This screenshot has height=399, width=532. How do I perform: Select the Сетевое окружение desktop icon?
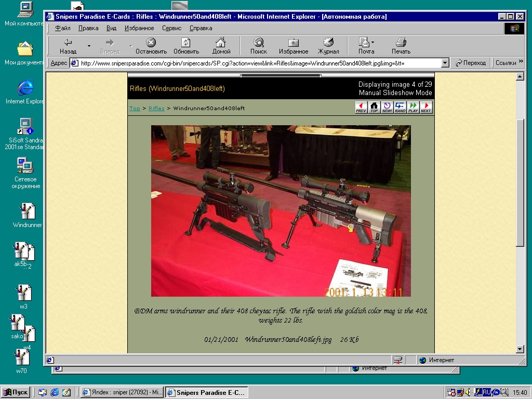[x=25, y=173]
